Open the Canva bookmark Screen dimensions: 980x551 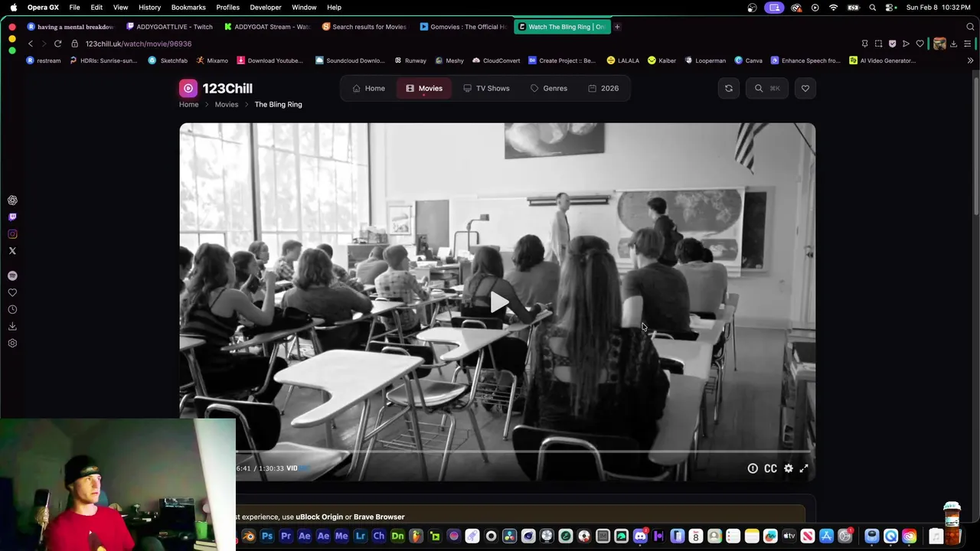[x=748, y=60]
